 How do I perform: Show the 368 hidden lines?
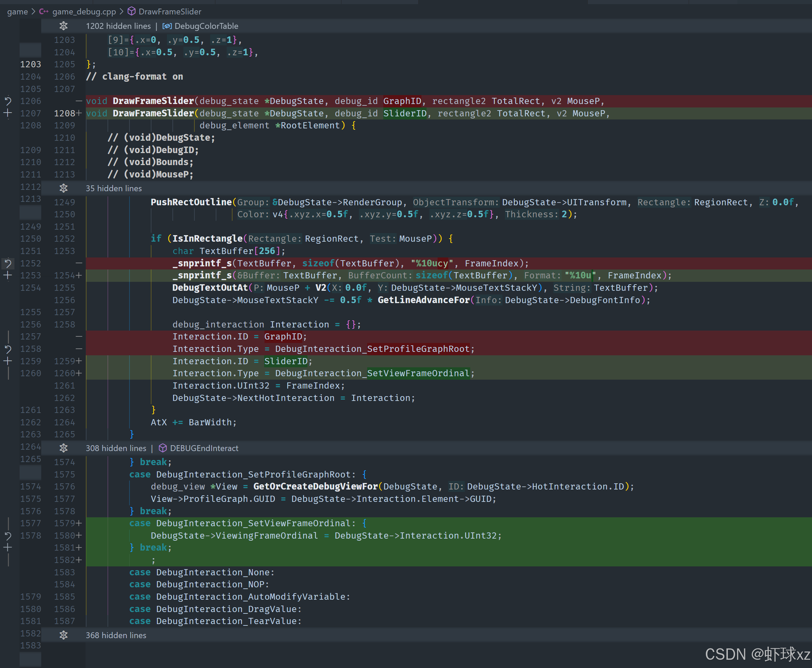click(64, 635)
